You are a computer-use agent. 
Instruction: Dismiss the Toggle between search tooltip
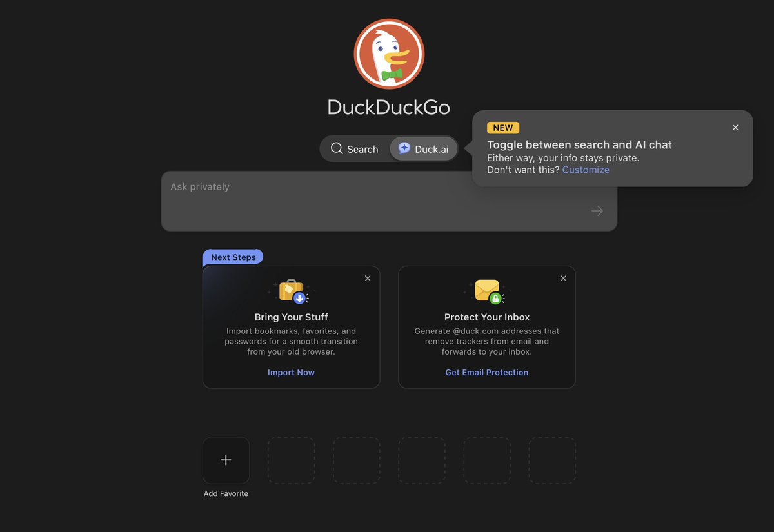(735, 127)
